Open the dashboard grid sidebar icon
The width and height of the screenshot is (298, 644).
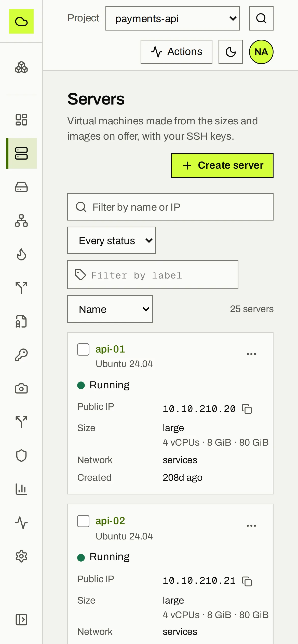pyautogui.click(x=21, y=120)
